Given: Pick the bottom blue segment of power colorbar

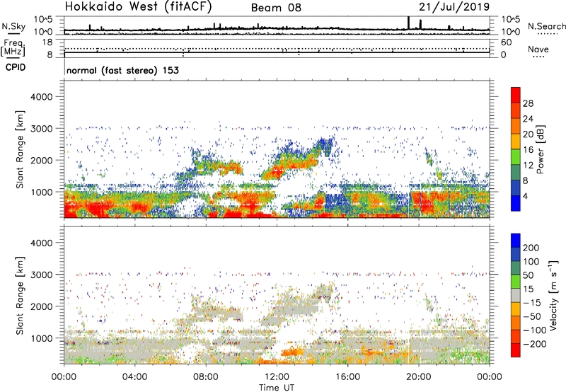Looking at the screenshot, I should click(516, 203).
